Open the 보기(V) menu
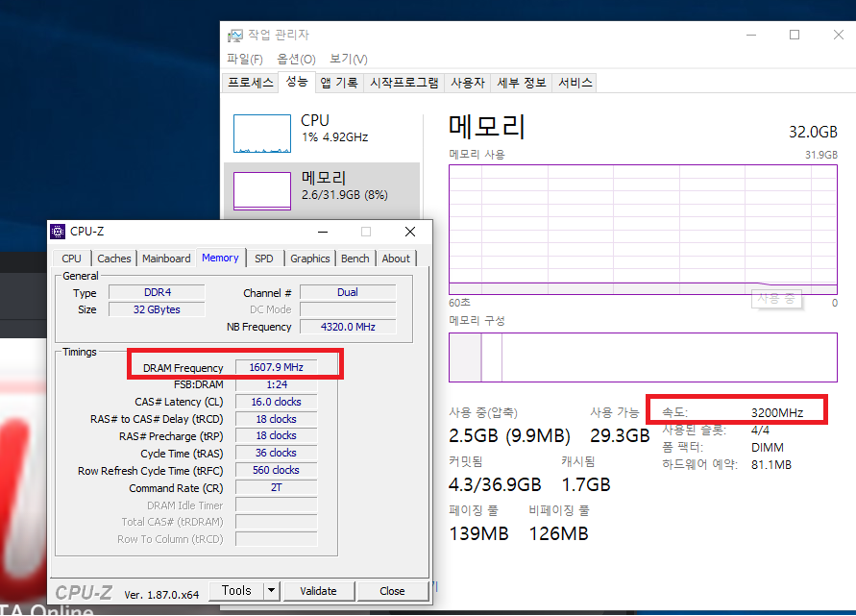Image resolution: width=856 pixels, height=616 pixels. [348, 60]
